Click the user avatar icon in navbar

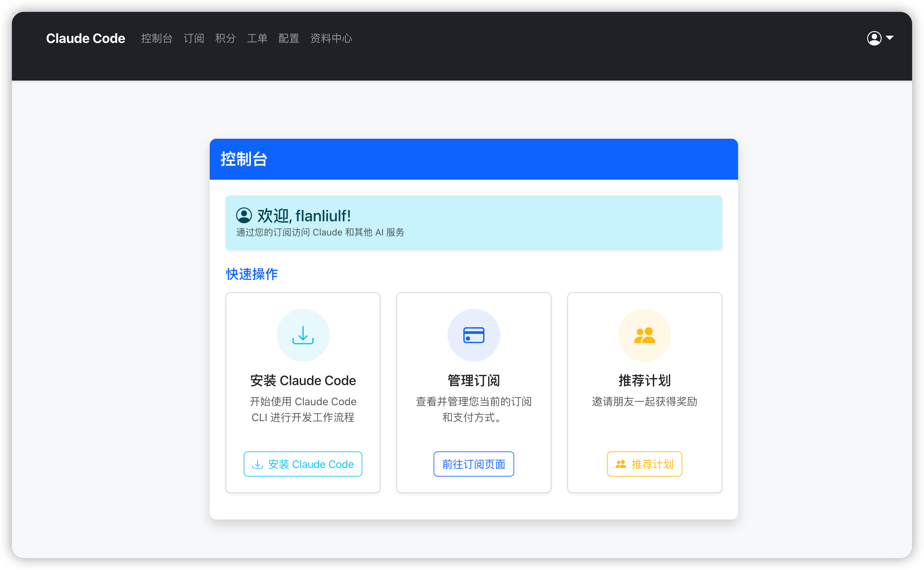pyautogui.click(x=874, y=38)
